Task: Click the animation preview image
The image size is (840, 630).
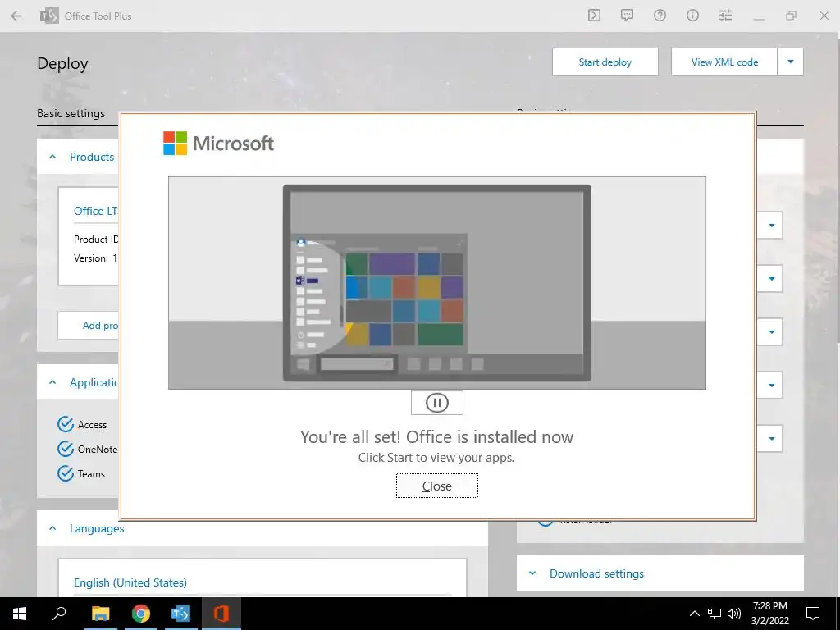Action: tap(436, 283)
